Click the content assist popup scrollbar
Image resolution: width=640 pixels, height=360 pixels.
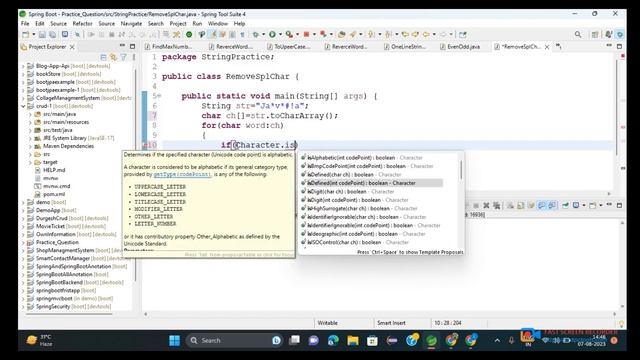pyautogui.click(x=461, y=169)
